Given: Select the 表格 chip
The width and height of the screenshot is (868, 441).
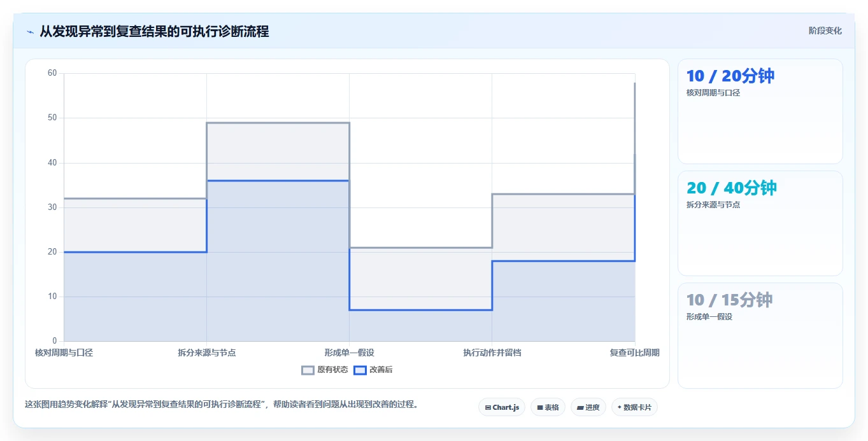Looking at the screenshot, I should (548, 407).
